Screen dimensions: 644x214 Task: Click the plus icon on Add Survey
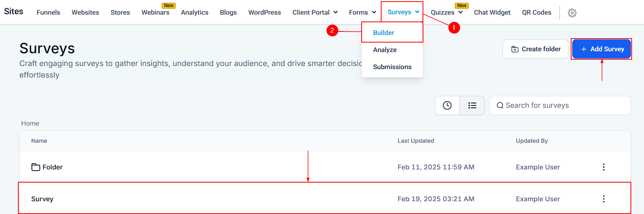coord(584,49)
